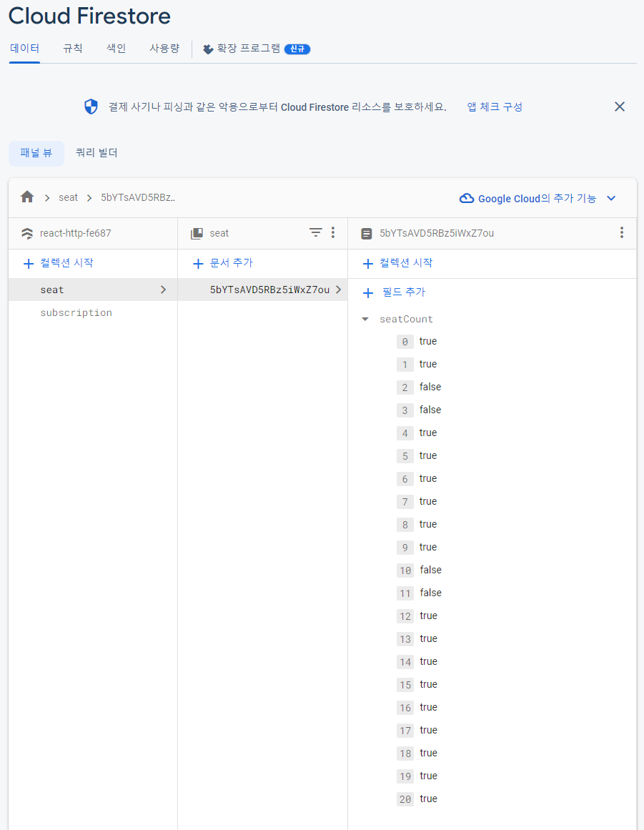The height and width of the screenshot is (830, 644).
Task: Select document 5bYTsAVD5RBz5iWxZ7ou in list
Action: (262, 290)
